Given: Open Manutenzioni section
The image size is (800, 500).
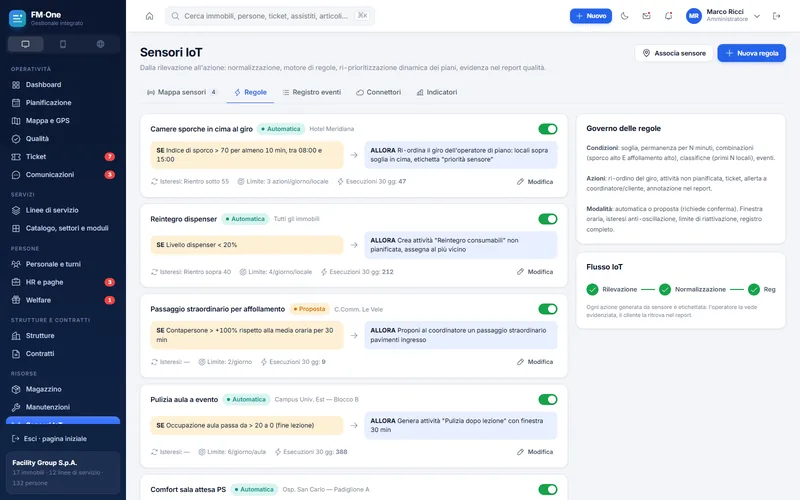Looking at the screenshot, I should (63, 407).
